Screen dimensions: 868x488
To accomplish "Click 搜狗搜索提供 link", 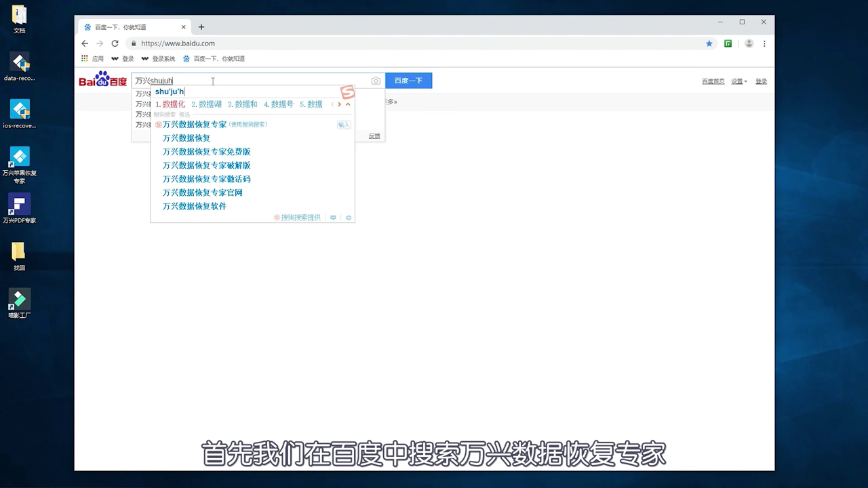I will tap(297, 218).
